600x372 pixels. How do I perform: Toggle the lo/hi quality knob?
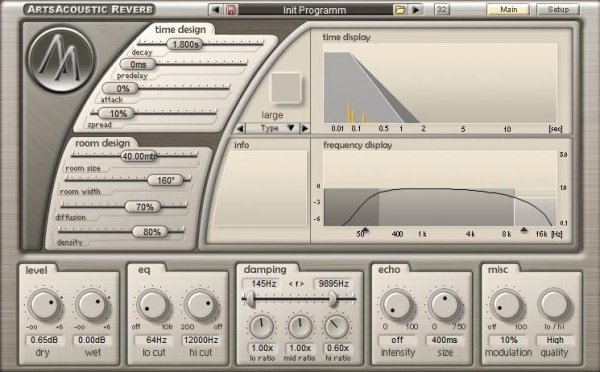(554, 305)
